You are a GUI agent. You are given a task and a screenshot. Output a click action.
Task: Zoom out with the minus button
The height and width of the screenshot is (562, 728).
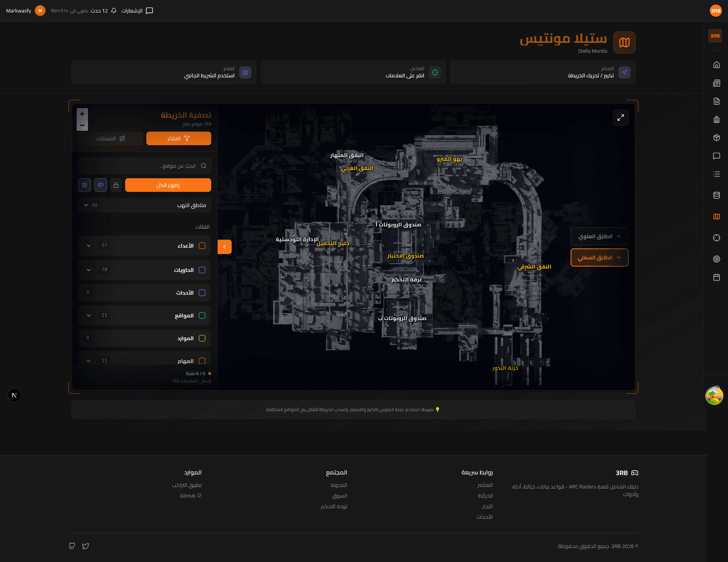[82, 125]
